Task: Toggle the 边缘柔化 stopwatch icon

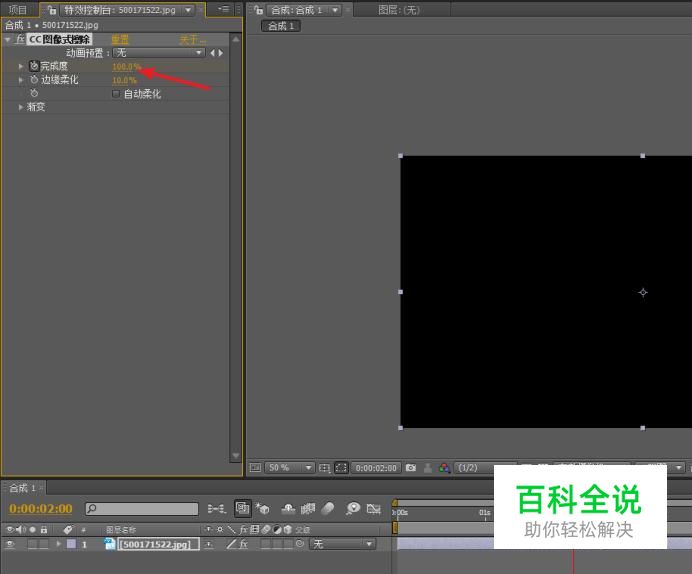Action: (34, 80)
